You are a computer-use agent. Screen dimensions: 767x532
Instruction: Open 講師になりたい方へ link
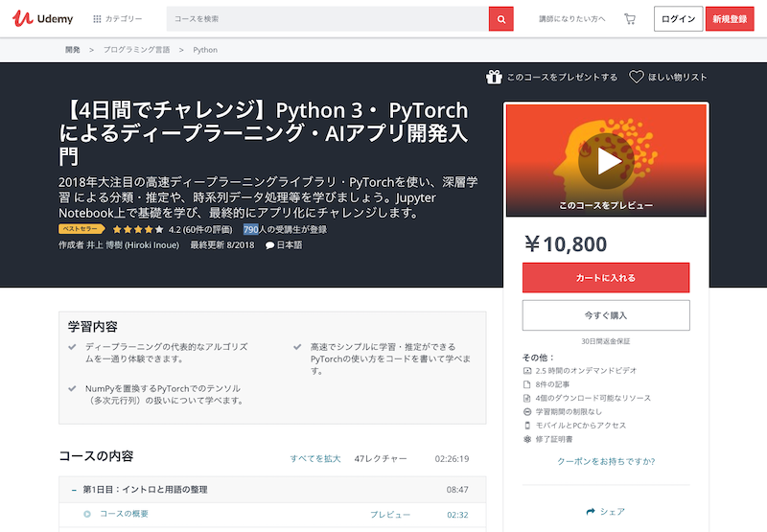click(x=571, y=18)
